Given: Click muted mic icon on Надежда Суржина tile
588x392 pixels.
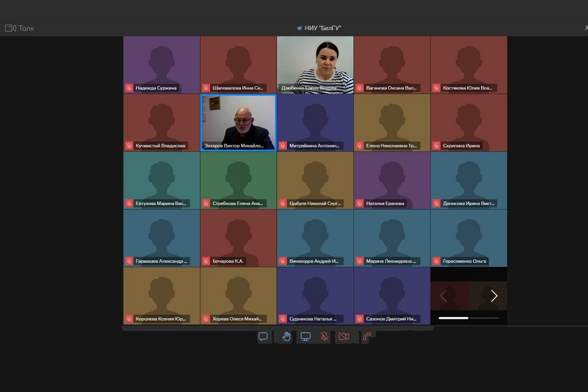Looking at the screenshot, I should pos(129,88).
